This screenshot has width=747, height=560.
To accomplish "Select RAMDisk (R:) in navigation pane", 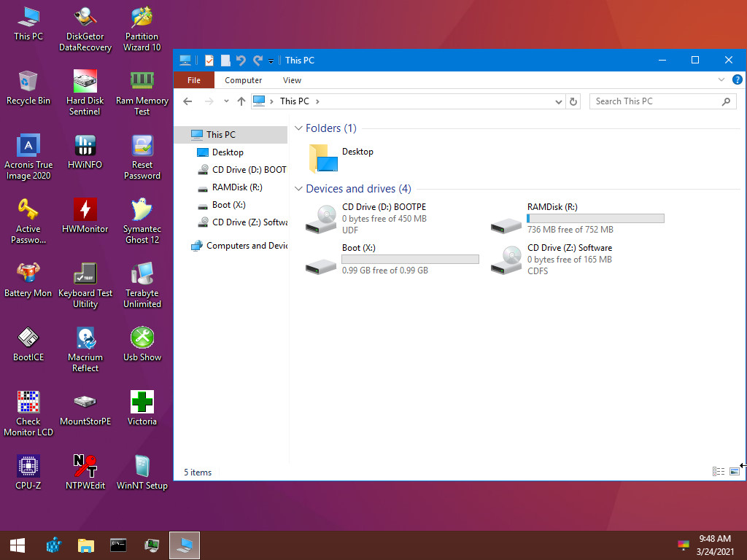I will click(x=231, y=187).
